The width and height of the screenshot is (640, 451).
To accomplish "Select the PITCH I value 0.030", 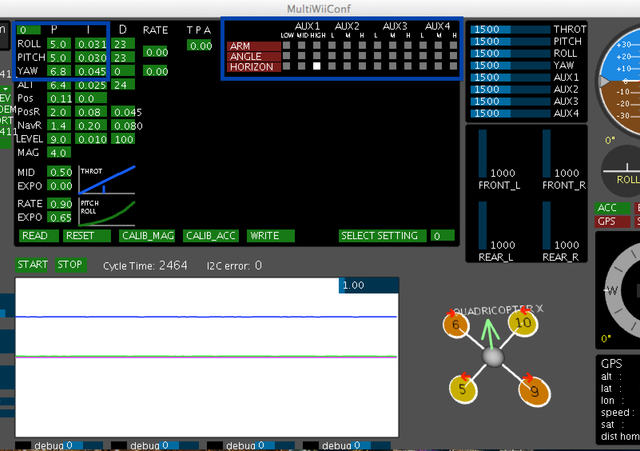I will 91,58.
